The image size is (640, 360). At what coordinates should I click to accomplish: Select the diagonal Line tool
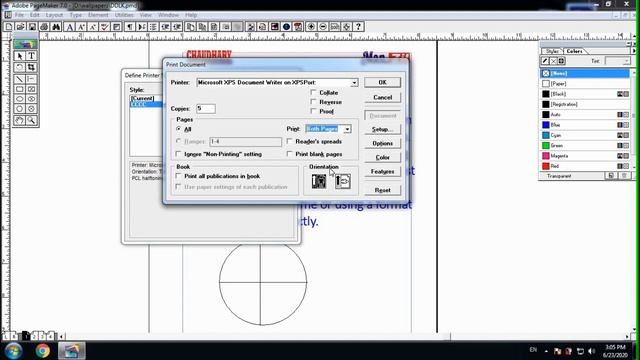20,79
